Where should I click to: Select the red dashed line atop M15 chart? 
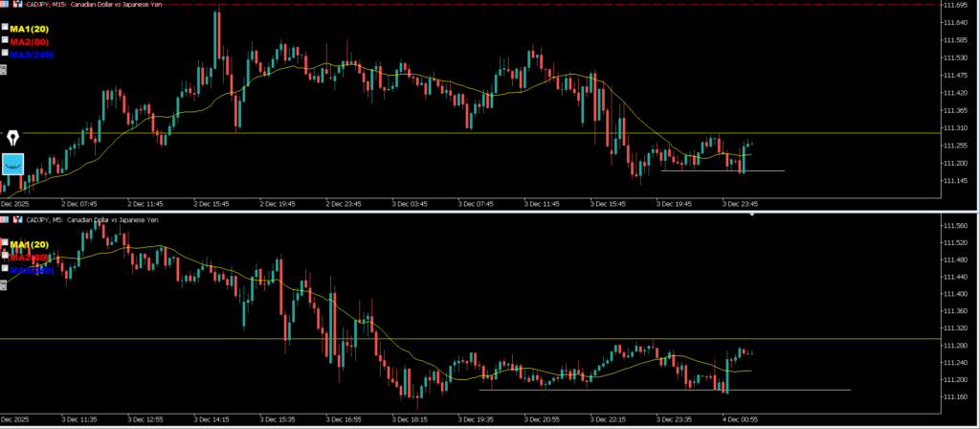pyautogui.click(x=479, y=5)
